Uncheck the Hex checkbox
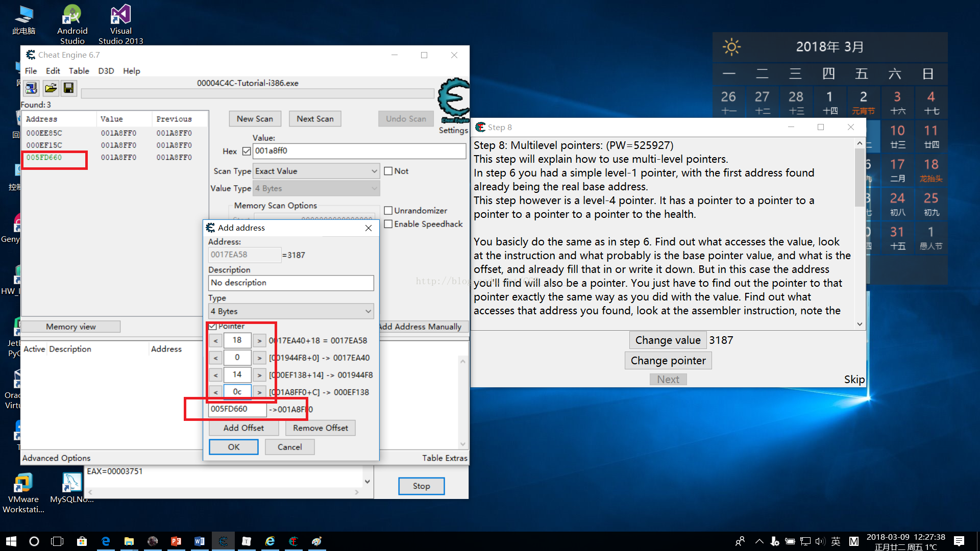 [x=247, y=151]
